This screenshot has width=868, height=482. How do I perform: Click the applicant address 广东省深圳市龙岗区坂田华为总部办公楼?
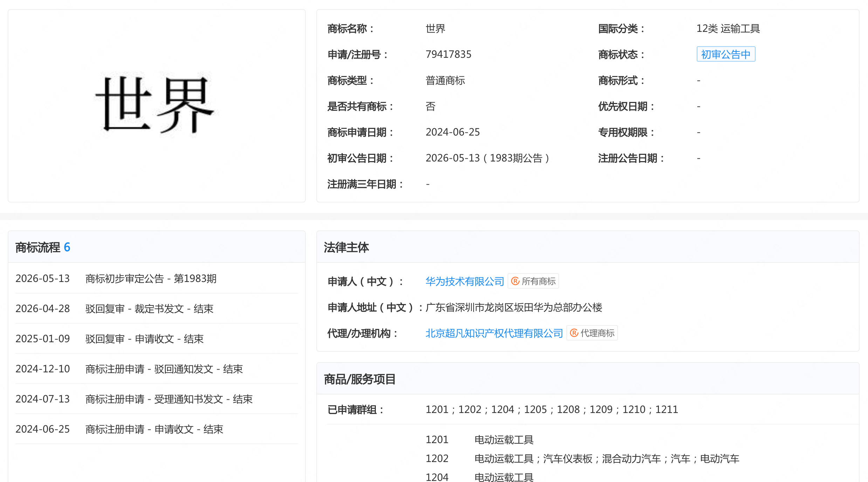pos(514,307)
